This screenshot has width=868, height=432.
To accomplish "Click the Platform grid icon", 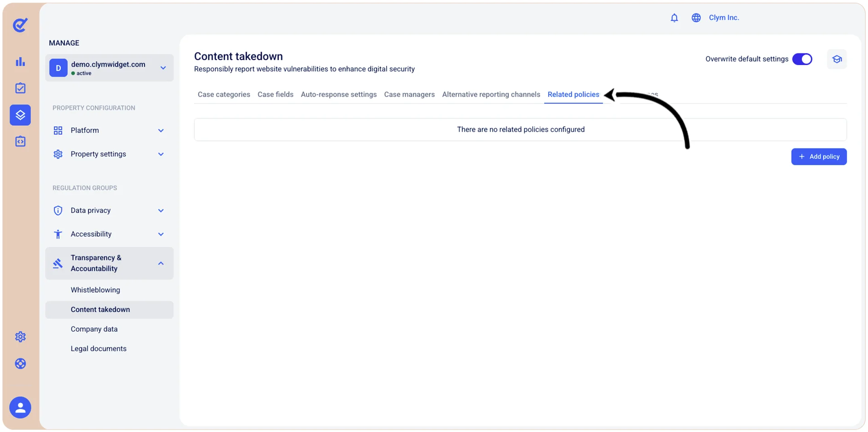I will 58,131.
